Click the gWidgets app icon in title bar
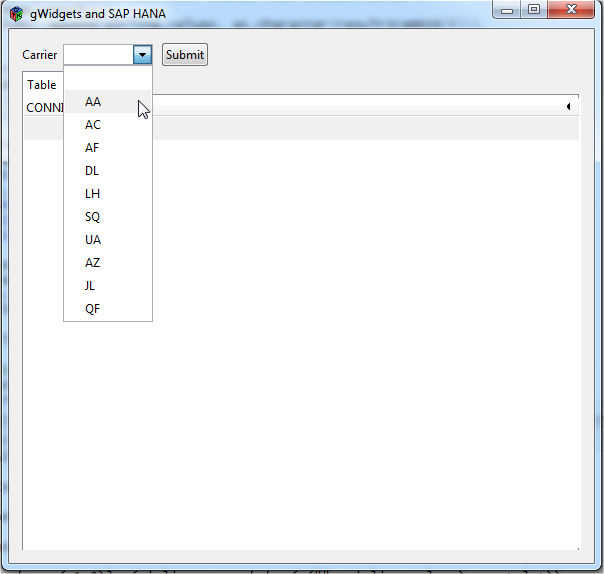This screenshot has width=604, height=574. pos(16,14)
